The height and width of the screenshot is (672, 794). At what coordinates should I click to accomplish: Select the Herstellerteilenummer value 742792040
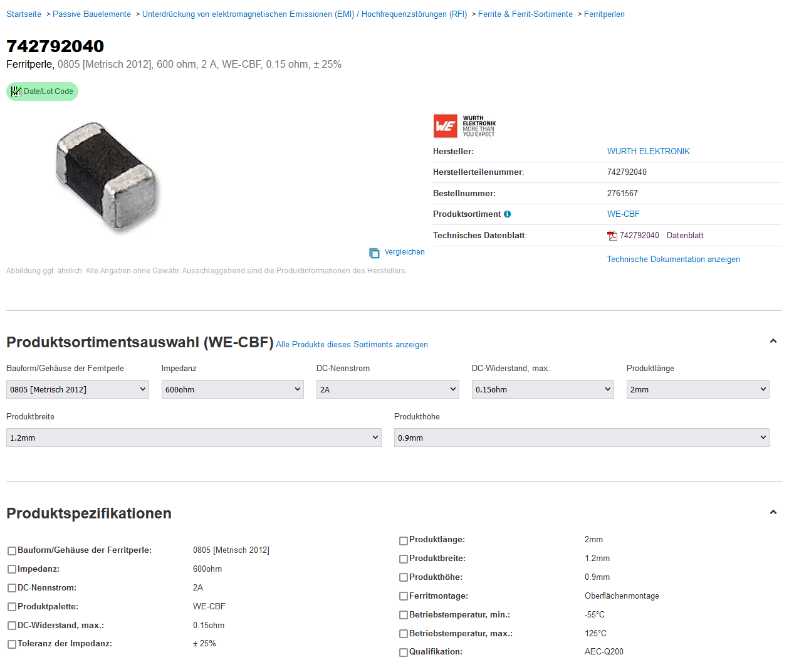pyautogui.click(x=627, y=172)
